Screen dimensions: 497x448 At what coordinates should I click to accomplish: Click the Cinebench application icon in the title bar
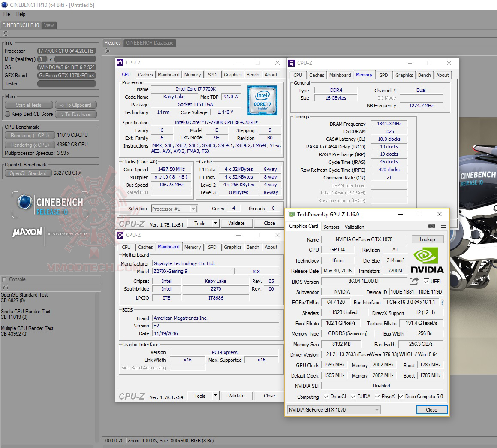point(3,4)
